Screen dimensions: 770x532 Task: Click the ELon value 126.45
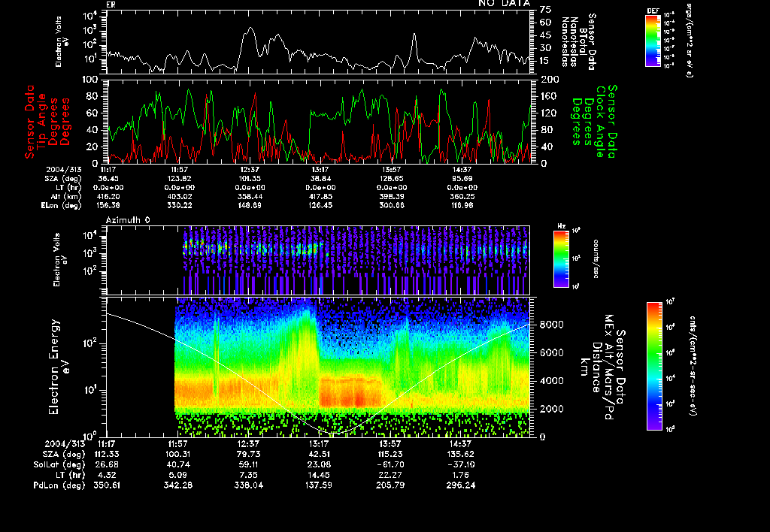click(320, 206)
